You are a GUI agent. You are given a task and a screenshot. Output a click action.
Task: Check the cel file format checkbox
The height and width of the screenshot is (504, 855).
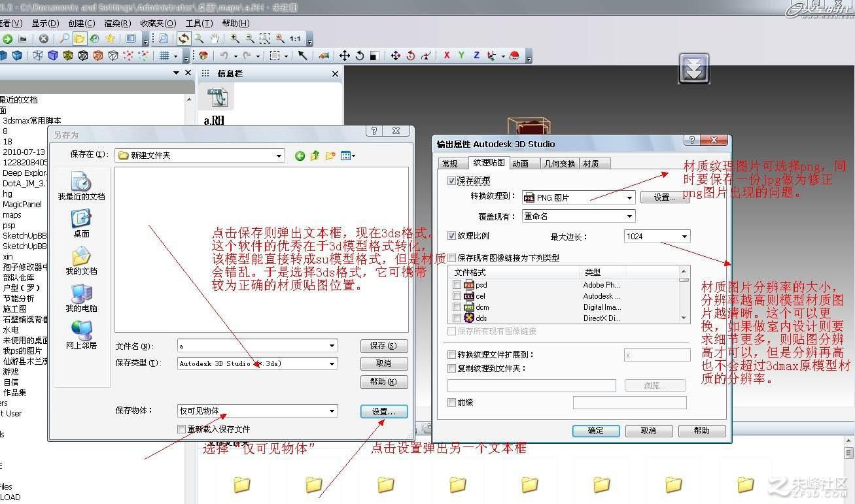click(457, 296)
